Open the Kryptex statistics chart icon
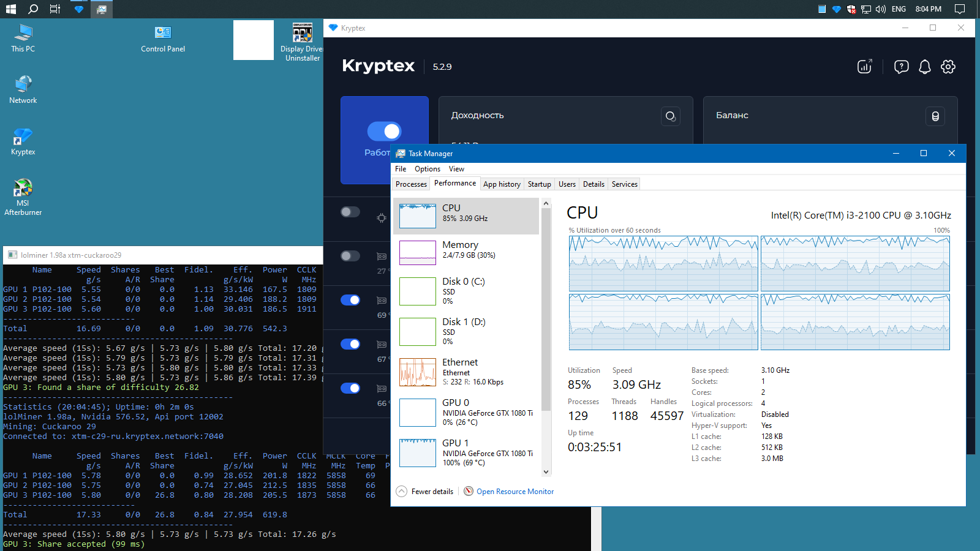980x551 pixels. pyautogui.click(x=864, y=67)
